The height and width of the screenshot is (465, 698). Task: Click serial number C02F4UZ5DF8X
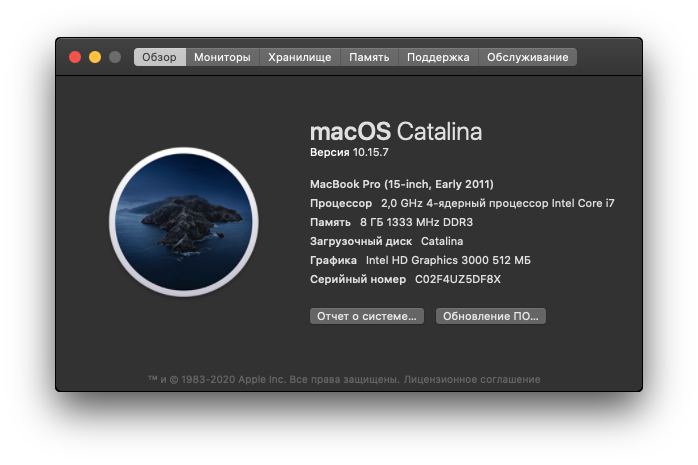[458, 279]
